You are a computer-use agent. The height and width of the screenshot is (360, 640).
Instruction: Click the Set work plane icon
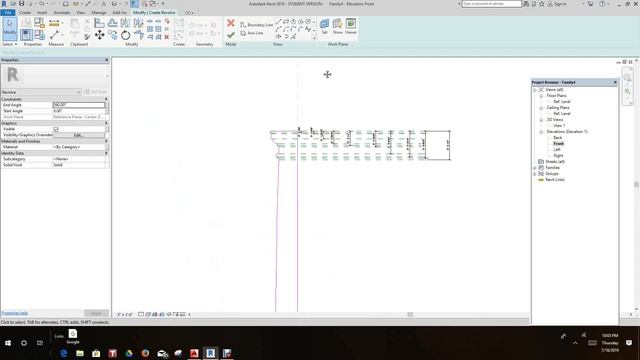[324, 26]
